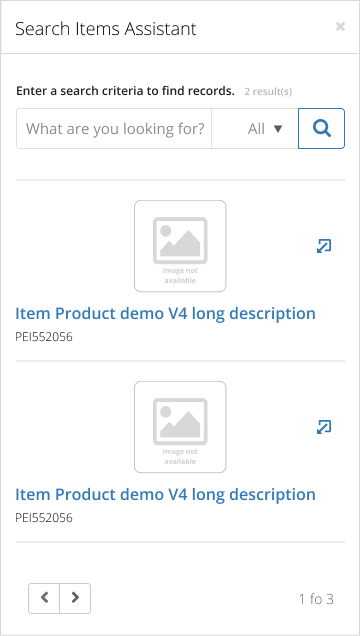Click the magnifying glass search button
This screenshot has height=636, width=360.
click(321, 129)
